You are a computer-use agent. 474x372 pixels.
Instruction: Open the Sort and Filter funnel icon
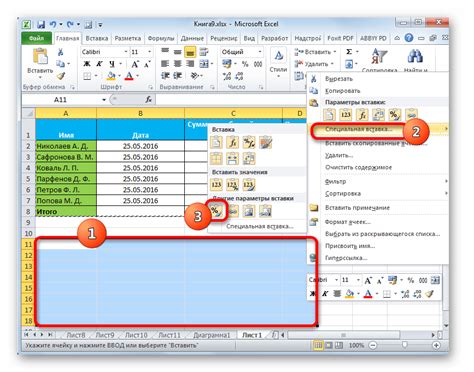(x=379, y=56)
